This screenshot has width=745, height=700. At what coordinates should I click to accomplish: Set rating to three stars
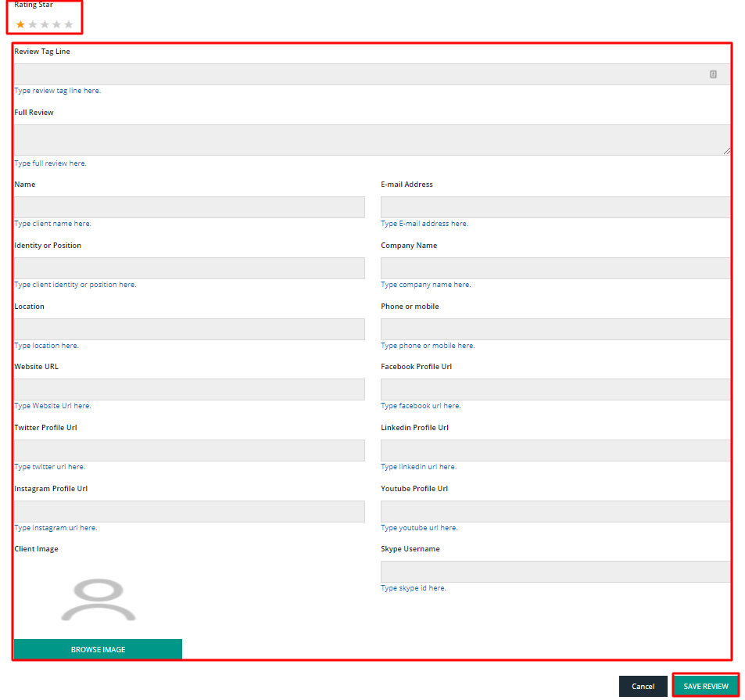coord(45,25)
